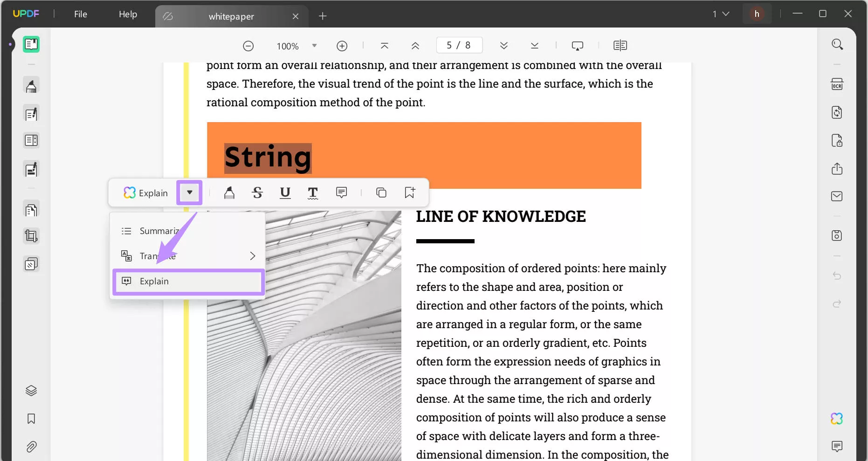Open the Form preparation tool in sidebar
The height and width of the screenshot is (461, 868).
(x=31, y=140)
